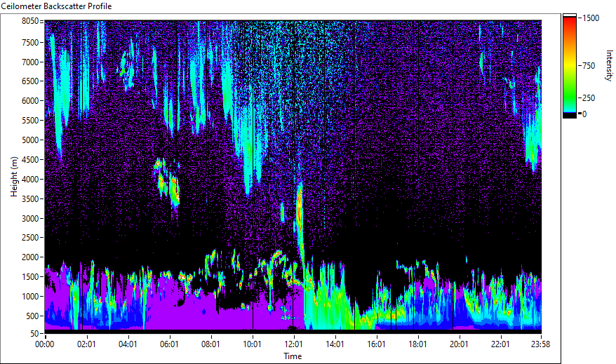Click the 02:01 time axis label
Viewport: 616px width, 364px height.
86,344
